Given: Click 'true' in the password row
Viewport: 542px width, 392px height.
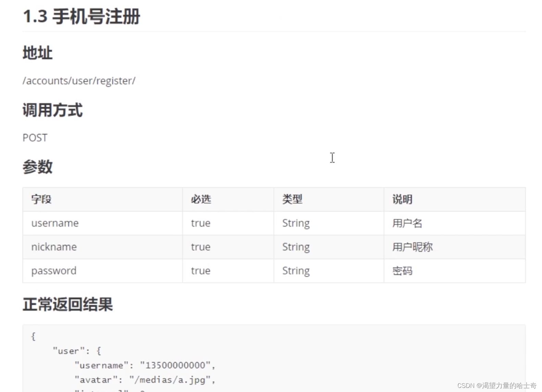Looking at the screenshot, I should tap(201, 271).
